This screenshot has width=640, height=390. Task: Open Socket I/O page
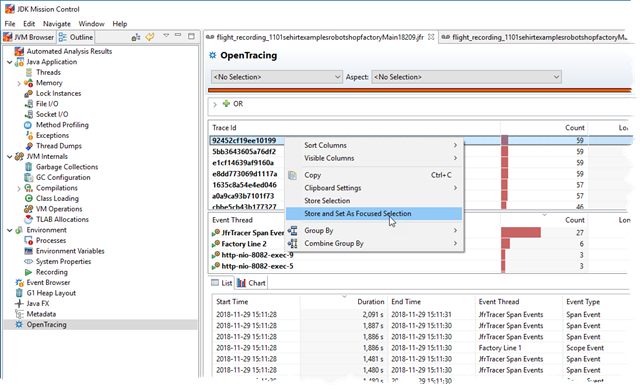point(51,115)
